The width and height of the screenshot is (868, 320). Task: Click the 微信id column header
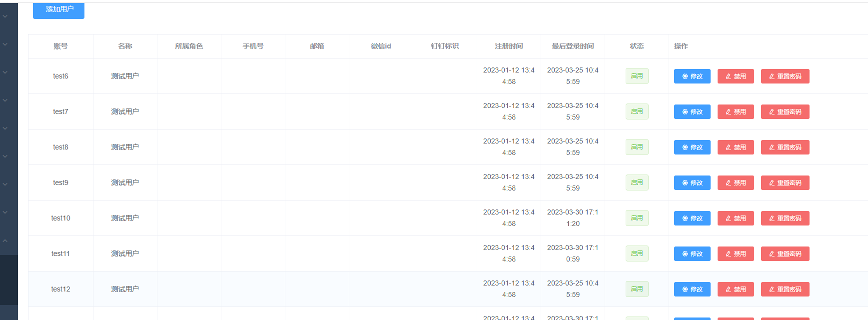coord(381,46)
